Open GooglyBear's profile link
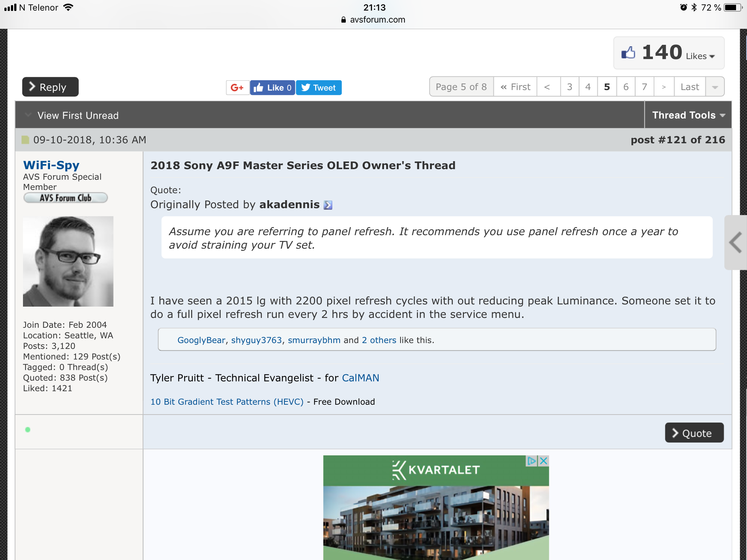The width and height of the screenshot is (747, 560). (201, 340)
